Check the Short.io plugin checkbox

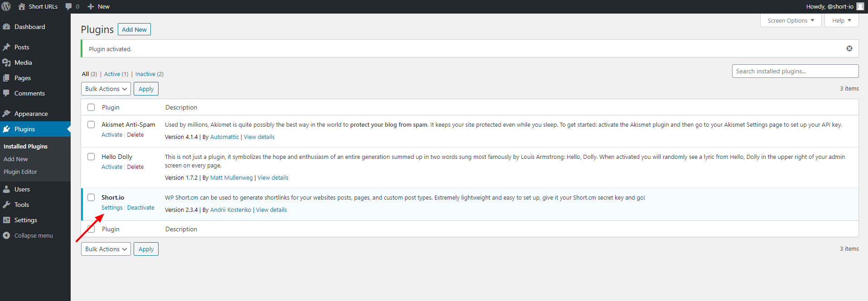click(x=91, y=197)
